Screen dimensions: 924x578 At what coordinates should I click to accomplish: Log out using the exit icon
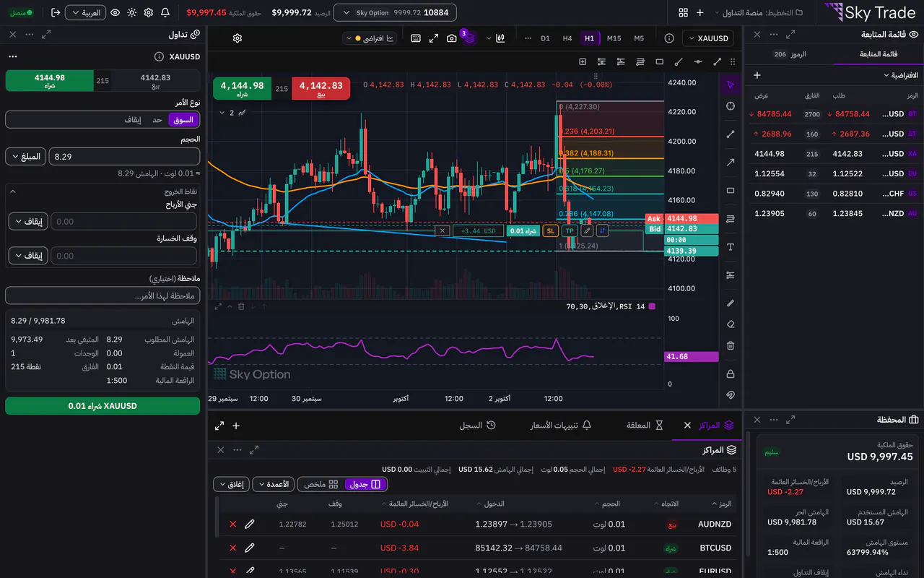(x=56, y=12)
